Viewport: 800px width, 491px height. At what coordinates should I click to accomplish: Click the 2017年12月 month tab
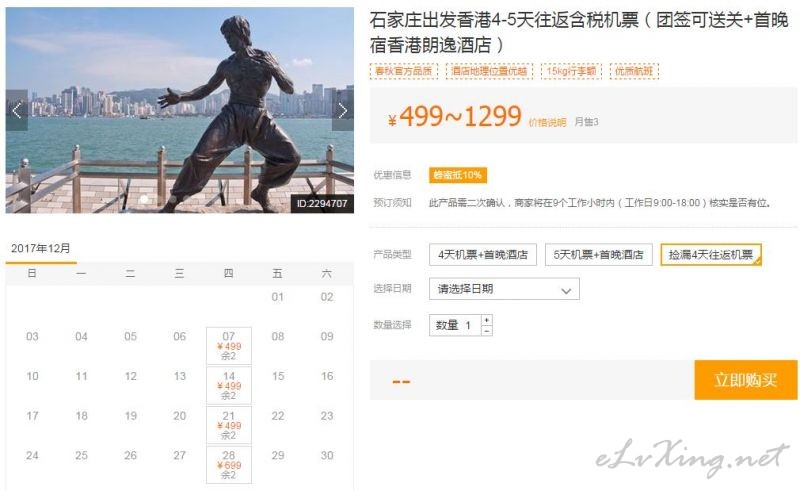click(x=41, y=249)
